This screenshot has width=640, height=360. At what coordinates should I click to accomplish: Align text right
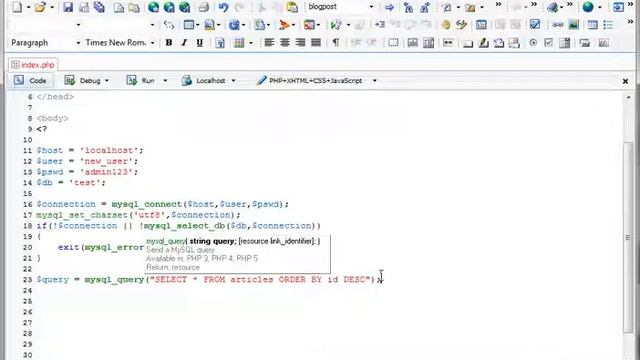coord(300,42)
